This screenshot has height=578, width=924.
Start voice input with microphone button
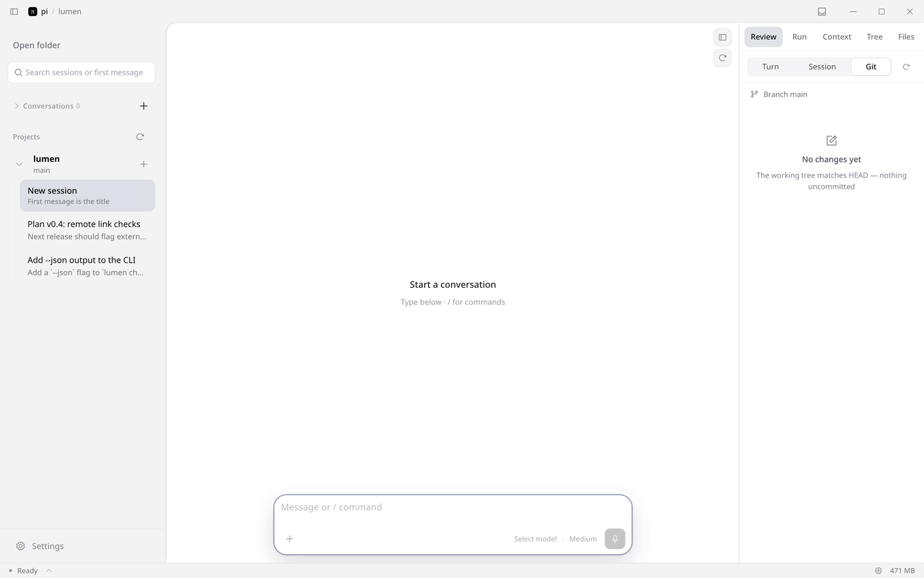tap(615, 539)
